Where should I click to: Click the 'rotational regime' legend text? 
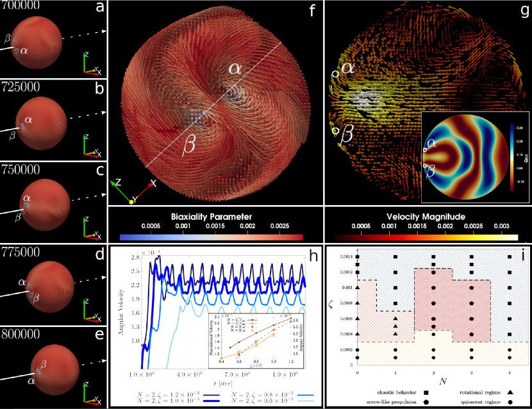479,392
